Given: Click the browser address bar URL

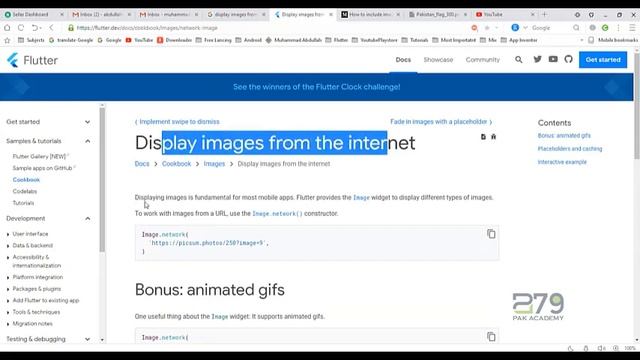Looking at the screenshot, I should (147, 28).
